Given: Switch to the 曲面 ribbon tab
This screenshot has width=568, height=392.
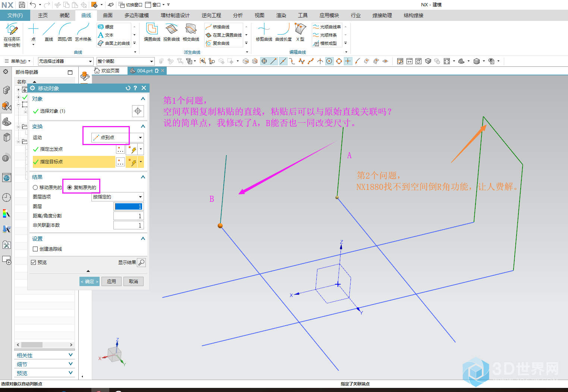Looking at the screenshot, I should pyautogui.click(x=108, y=15).
